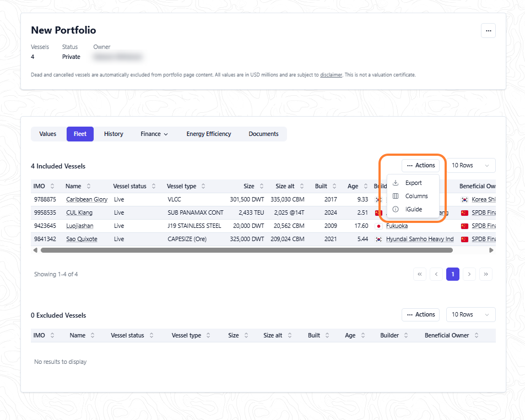
Task: Switch to the History tab
Action: point(113,134)
